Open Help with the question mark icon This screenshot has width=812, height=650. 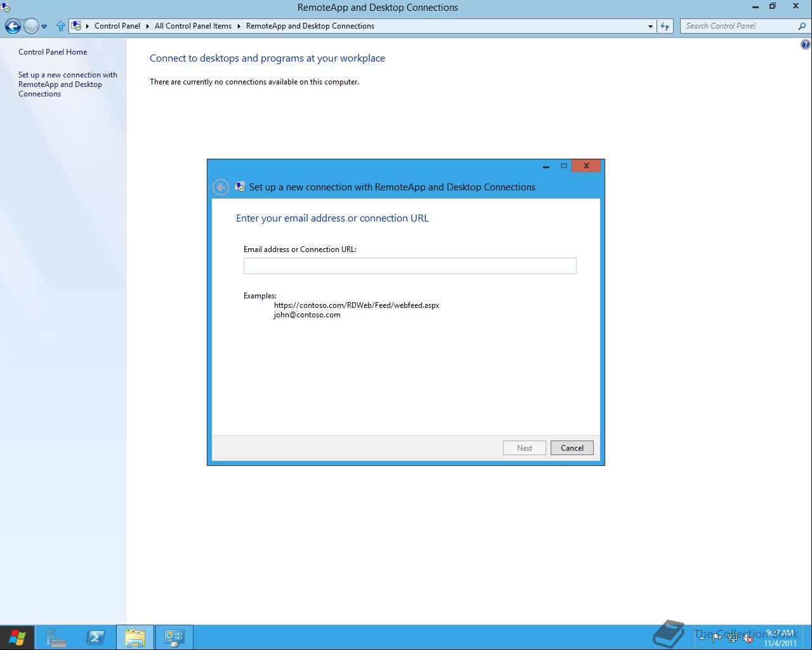click(x=805, y=44)
